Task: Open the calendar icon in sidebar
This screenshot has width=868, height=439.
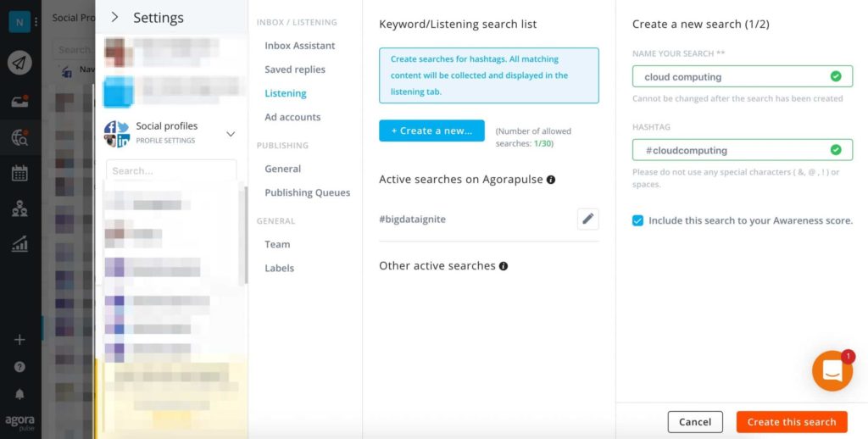Action: tap(19, 173)
